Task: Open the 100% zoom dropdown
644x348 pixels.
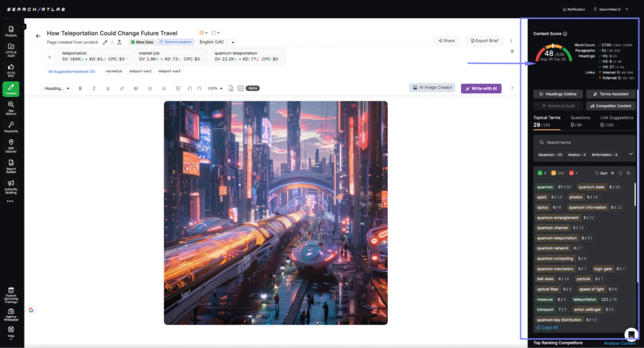Action: click(x=215, y=88)
